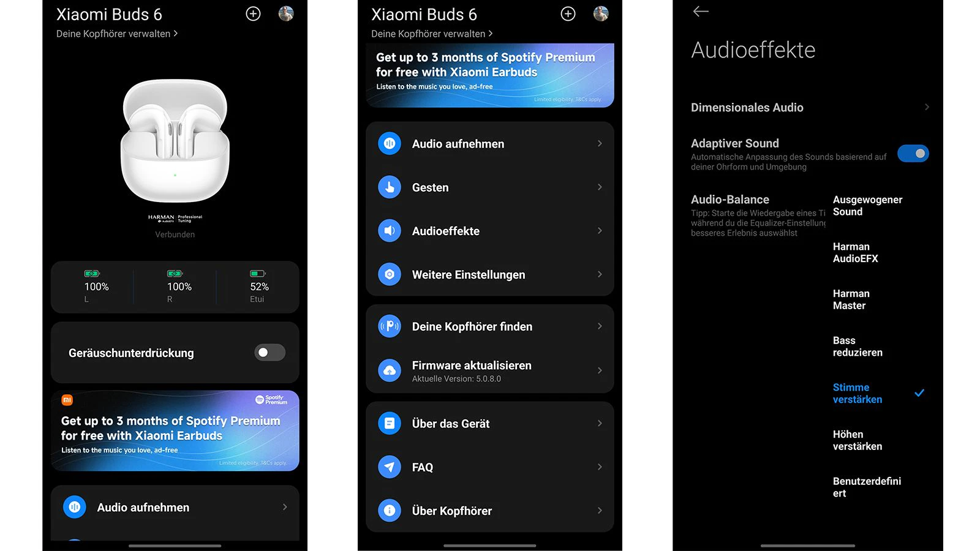The width and height of the screenshot is (980, 551).
Task: Select the Harman Master preset
Action: [x=851, y=299]
